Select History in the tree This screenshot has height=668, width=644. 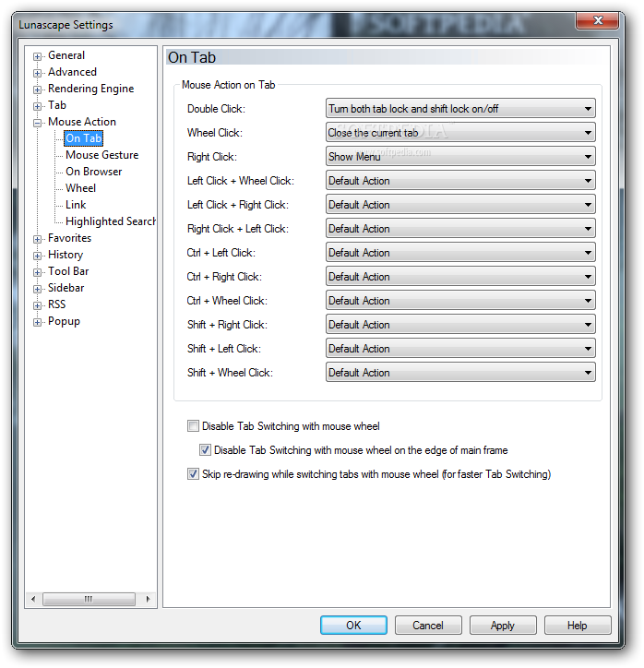(x=66, y=255)
